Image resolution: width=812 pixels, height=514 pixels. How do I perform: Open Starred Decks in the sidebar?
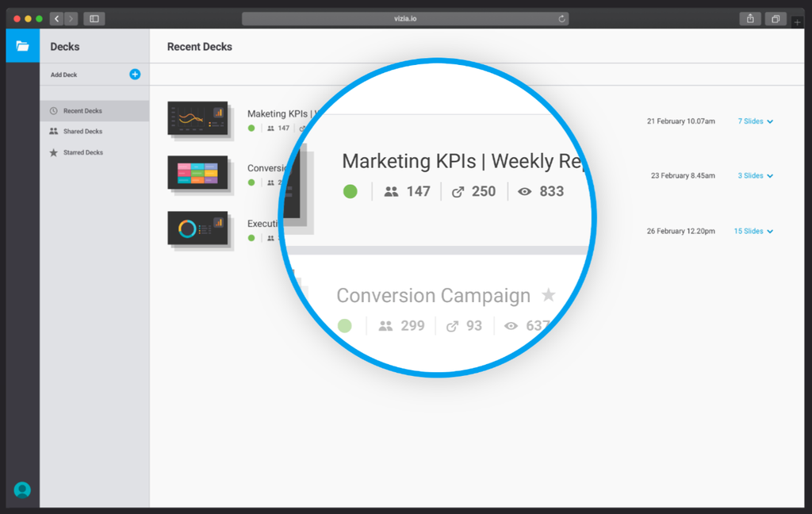(x=82, y=152)
